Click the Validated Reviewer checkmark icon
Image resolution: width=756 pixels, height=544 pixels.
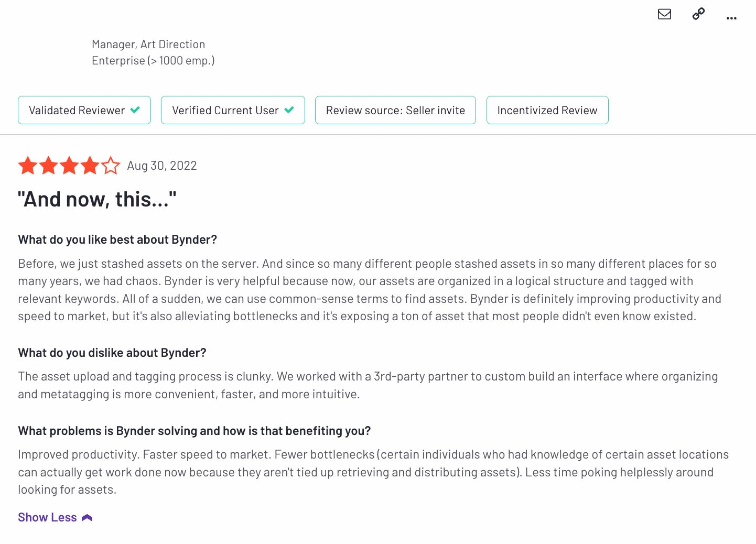point(135,110)
